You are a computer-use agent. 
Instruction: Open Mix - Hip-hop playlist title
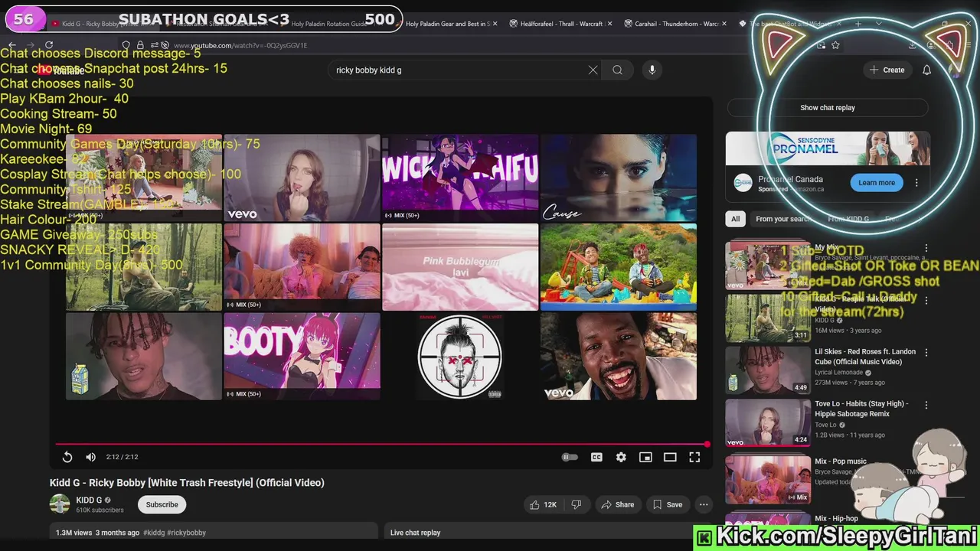837,519
